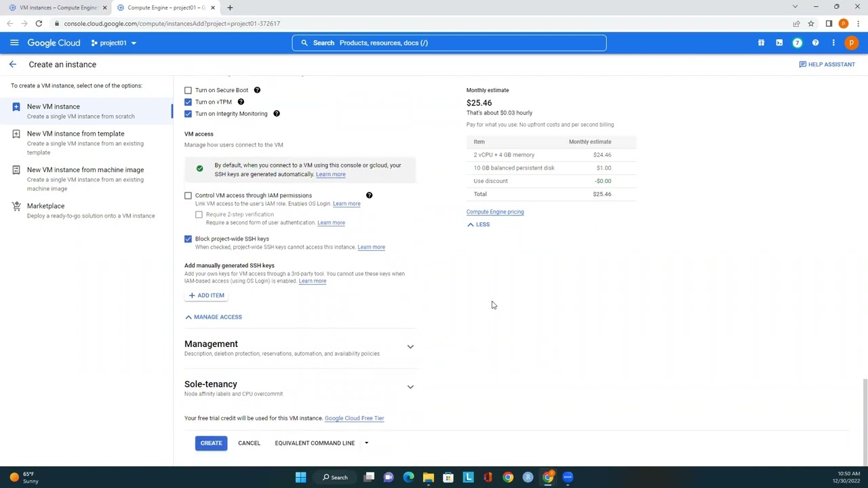Bookmark this page with star icon

[811, 24]
